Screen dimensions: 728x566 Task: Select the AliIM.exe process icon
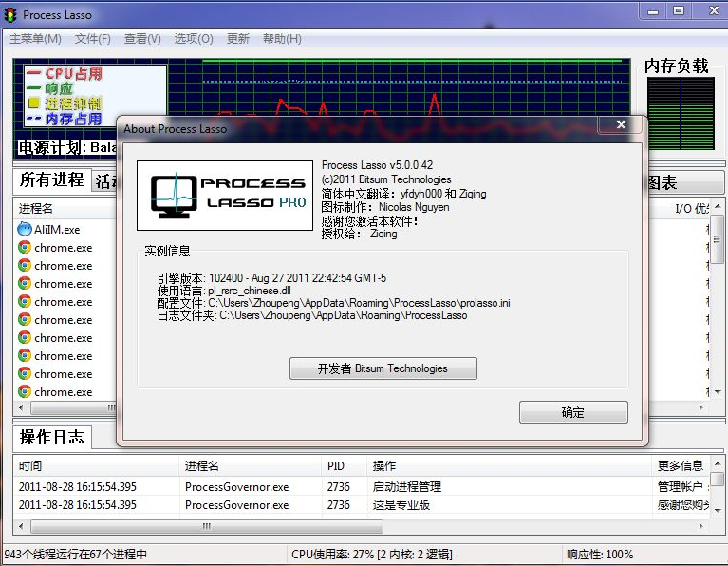(24, 229)
